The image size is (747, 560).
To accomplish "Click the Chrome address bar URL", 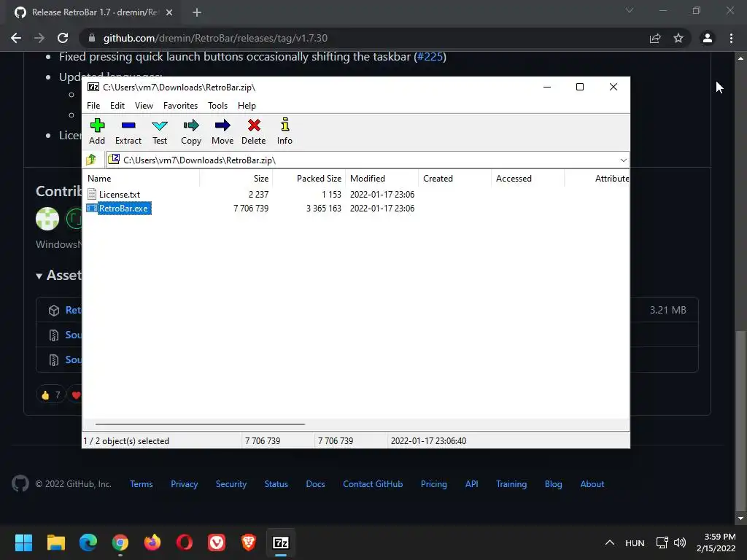I will point(215,38).
